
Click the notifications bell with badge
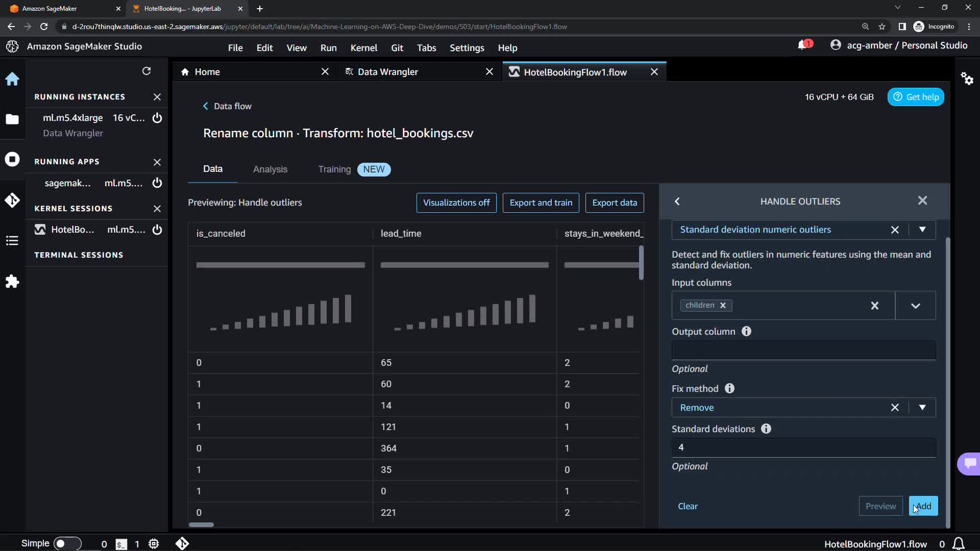pyautogui.click(x=803, y=45)
